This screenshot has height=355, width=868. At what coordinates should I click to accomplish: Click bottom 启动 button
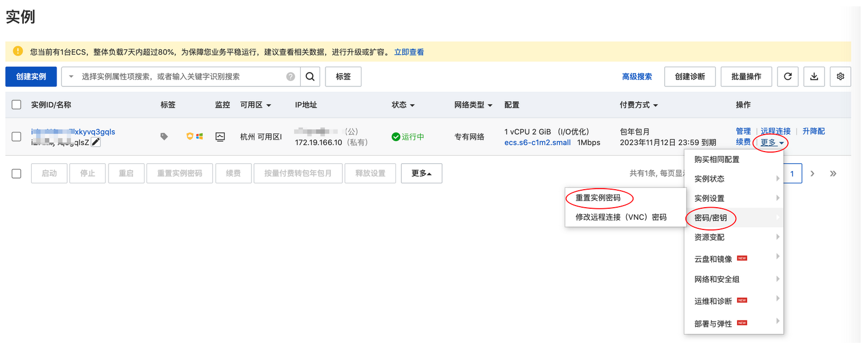coord(49,173)
